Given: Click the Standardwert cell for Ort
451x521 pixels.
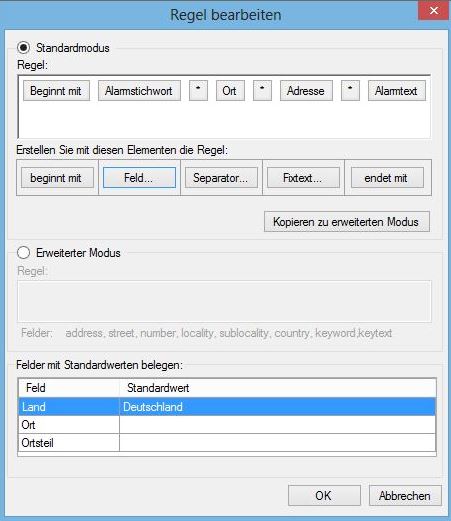Looking at the screenshot, I should pos(277,425).
